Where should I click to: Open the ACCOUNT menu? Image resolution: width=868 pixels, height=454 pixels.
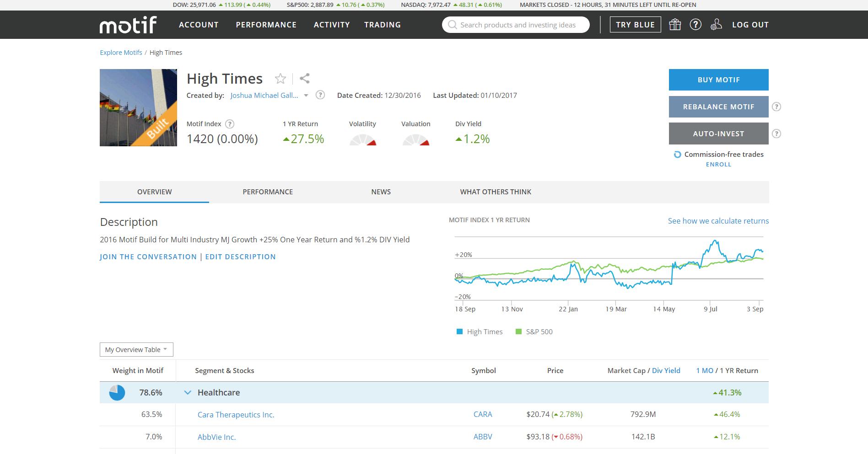(x=199, y=25)
